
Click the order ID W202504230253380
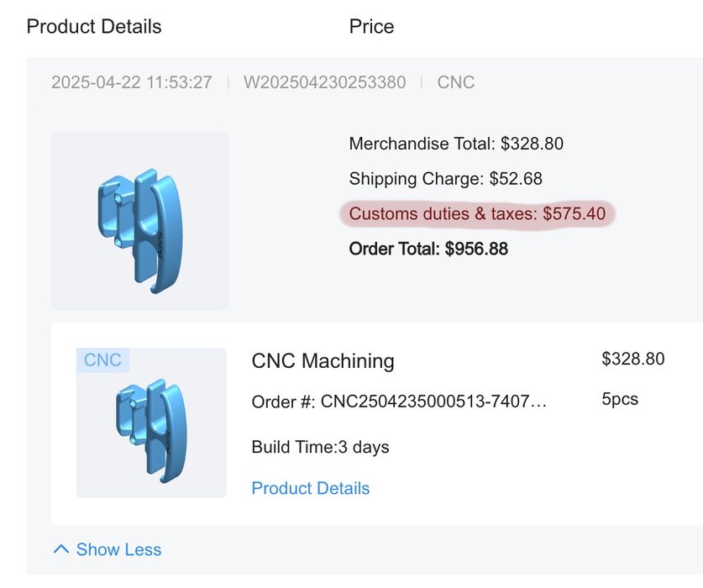(x=324, y=82)
